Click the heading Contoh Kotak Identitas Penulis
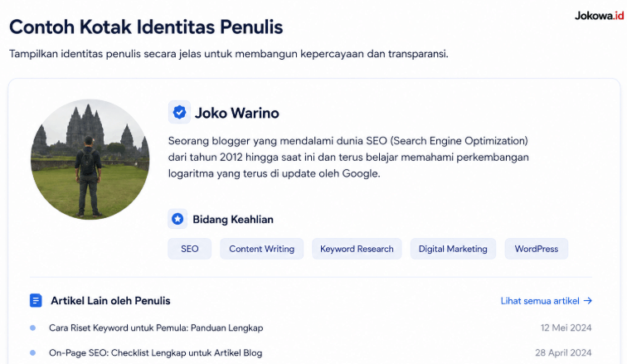Screen dimensions: 627x364 click(146, 27)
